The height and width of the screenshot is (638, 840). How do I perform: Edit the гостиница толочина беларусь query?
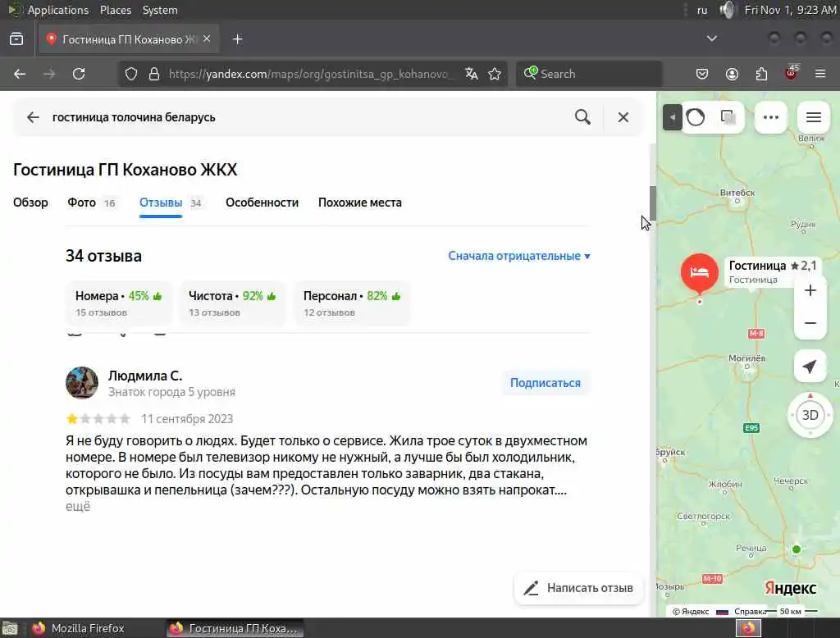(134, 117)
